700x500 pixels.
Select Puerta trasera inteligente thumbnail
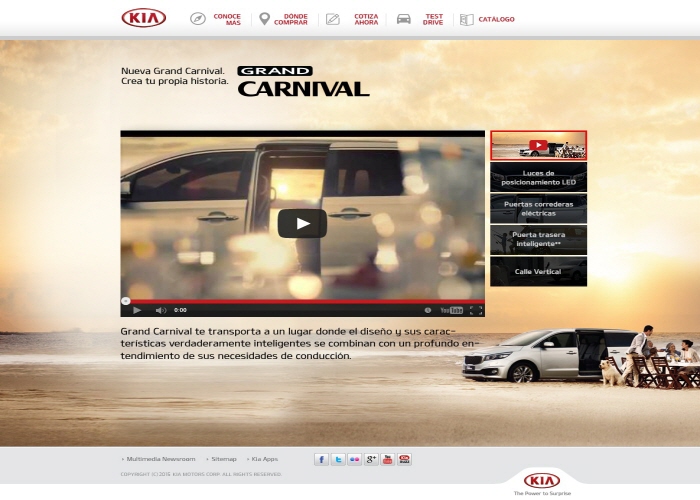tap(538, 240)
